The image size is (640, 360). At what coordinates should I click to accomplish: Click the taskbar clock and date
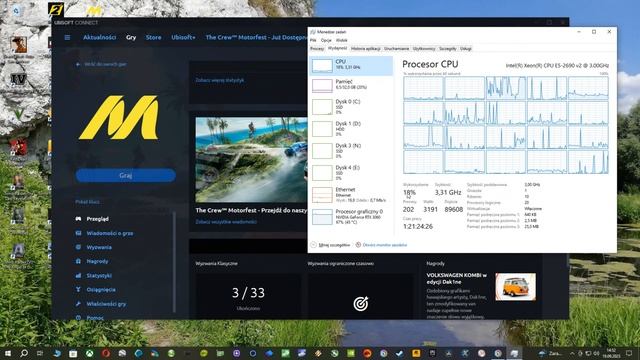click(x=611, y=353)
